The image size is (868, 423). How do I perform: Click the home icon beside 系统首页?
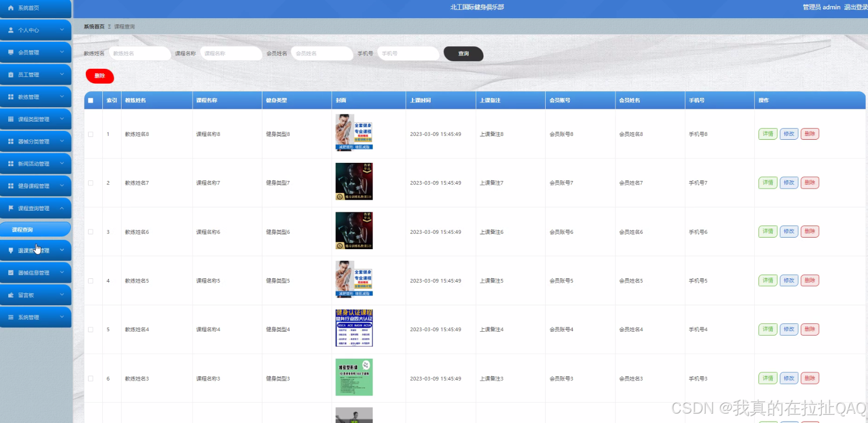click(11, 8)
